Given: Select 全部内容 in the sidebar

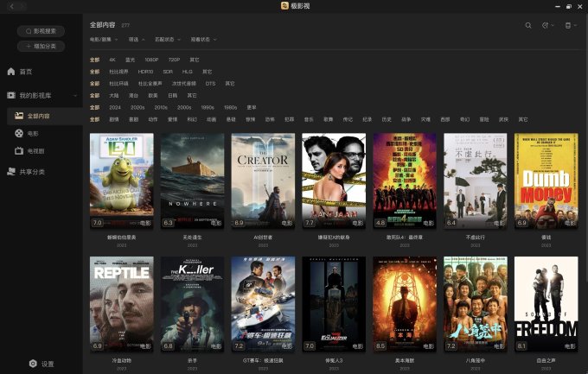Looking at the screenshot, I should click(45, 116).
